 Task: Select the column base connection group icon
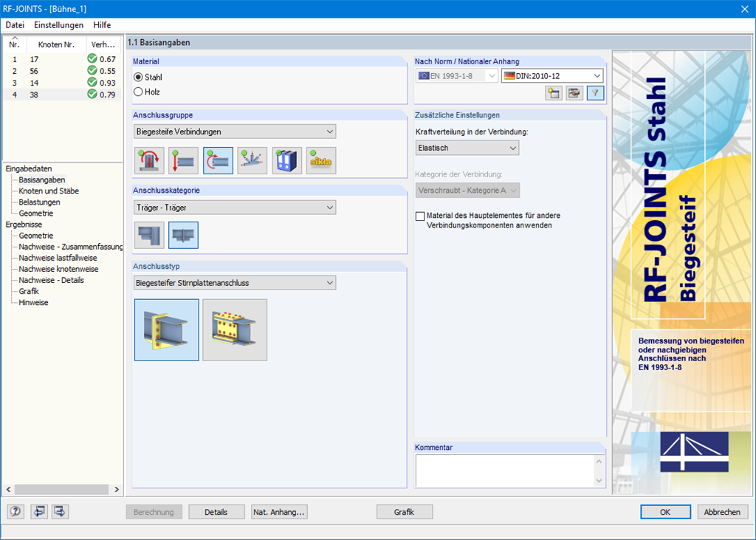click(x=149, y=161)
